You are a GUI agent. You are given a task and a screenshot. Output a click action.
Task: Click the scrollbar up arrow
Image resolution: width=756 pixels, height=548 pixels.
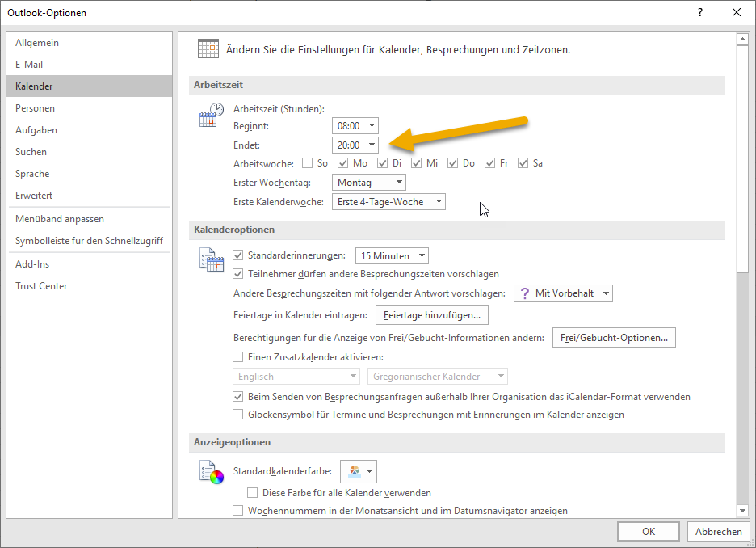(x=742, y=39)
